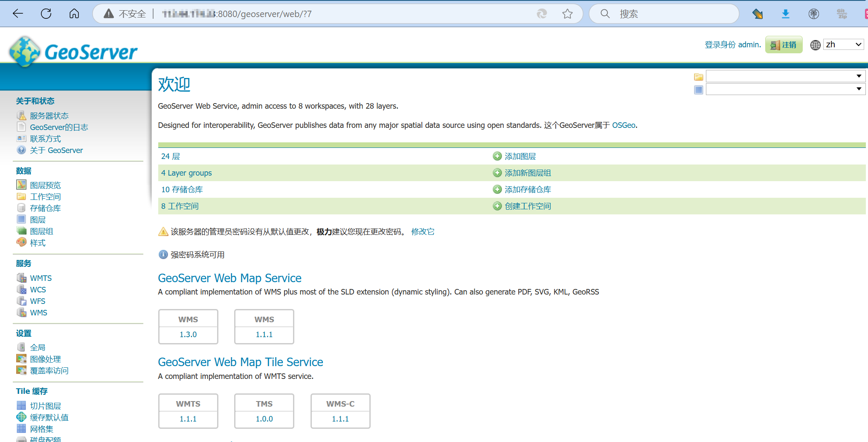This screenshot has height=442, width=868.
Task: Open the 样式 styles editor
Action: pos(37,243)
